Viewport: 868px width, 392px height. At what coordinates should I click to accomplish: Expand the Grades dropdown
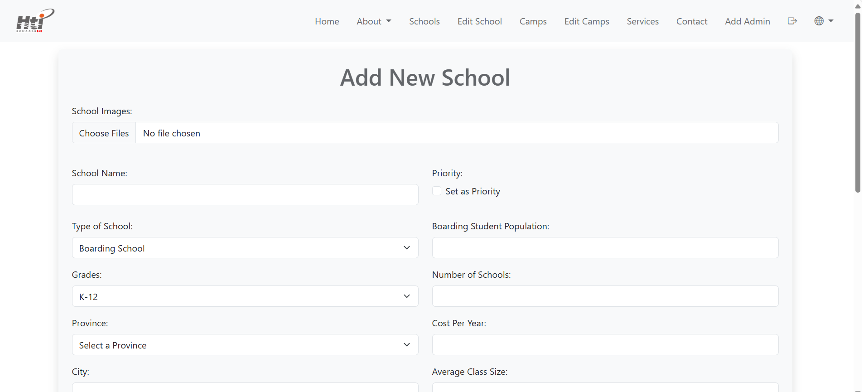point(245,296)
